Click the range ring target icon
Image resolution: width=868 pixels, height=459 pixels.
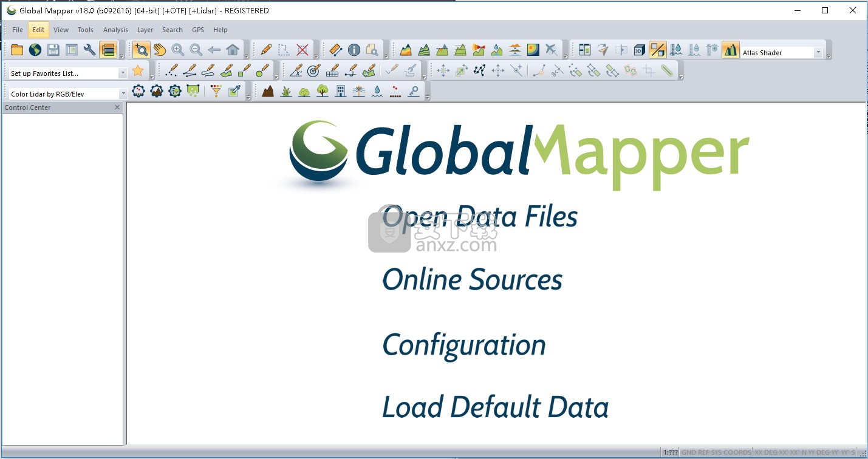(313, 71)
